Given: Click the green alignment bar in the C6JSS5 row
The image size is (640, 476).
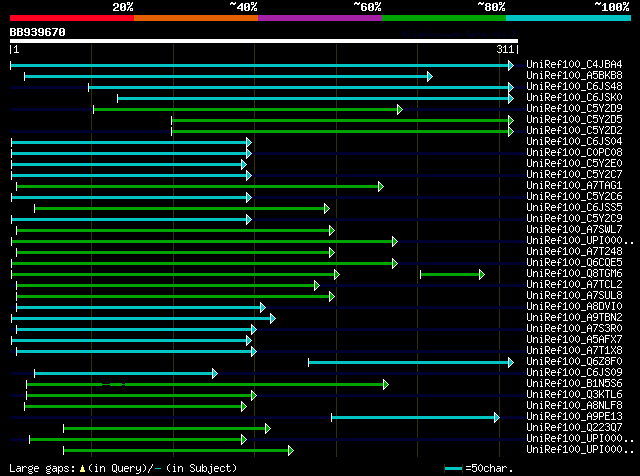Looking at the screenshot, I should tap(182, 209).
